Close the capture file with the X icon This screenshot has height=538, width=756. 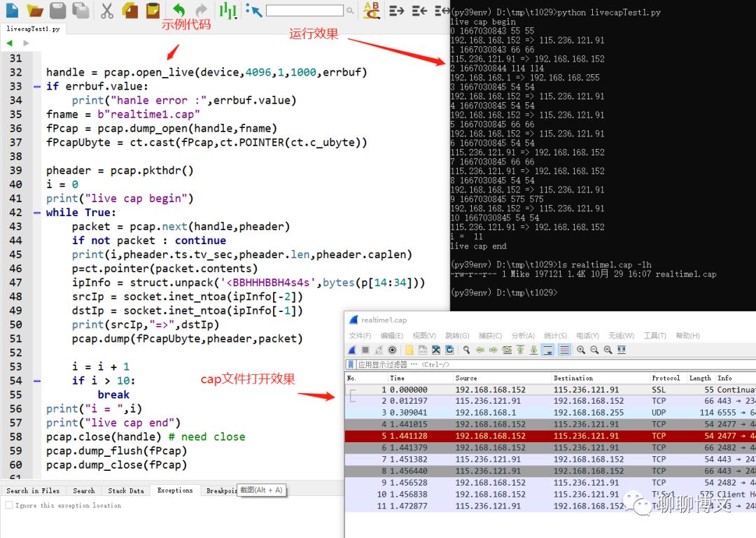436,350
